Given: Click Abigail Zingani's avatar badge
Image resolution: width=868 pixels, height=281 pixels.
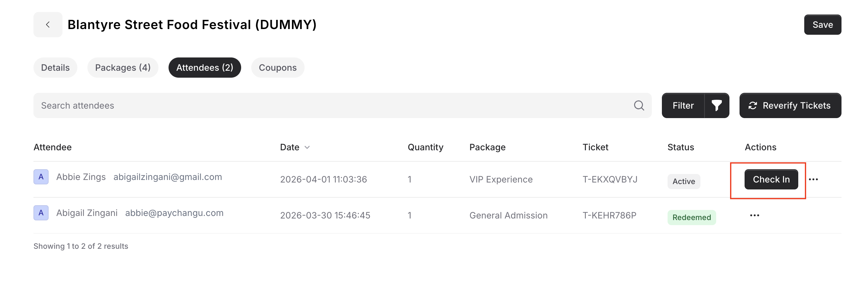Looking at the screenshot, I should [41, 213].
